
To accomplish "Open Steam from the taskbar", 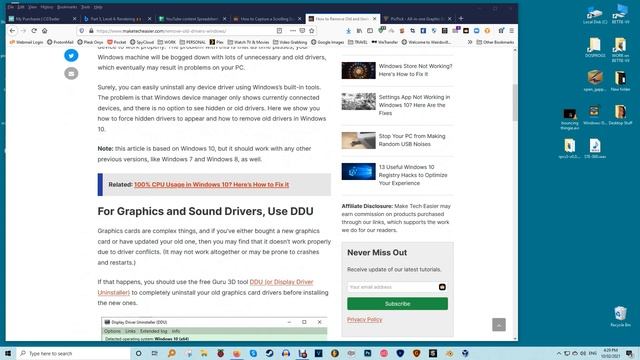I will point(269,353).
